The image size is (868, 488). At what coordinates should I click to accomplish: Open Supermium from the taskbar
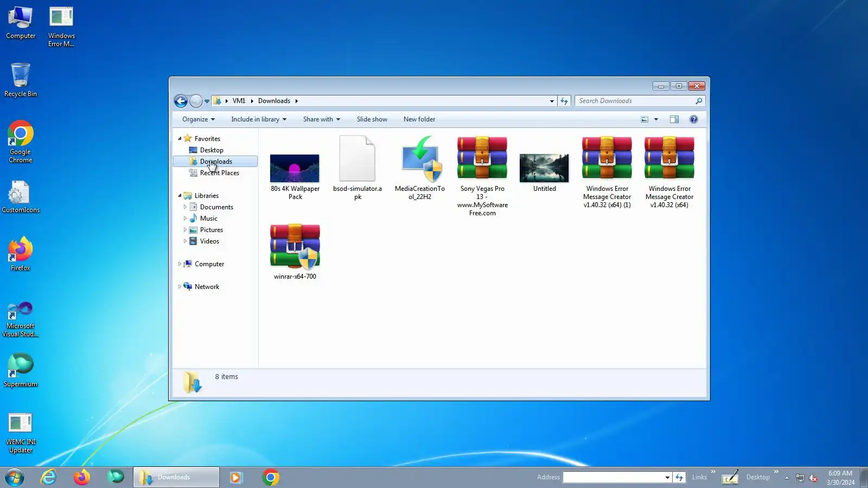click(116, 477)
